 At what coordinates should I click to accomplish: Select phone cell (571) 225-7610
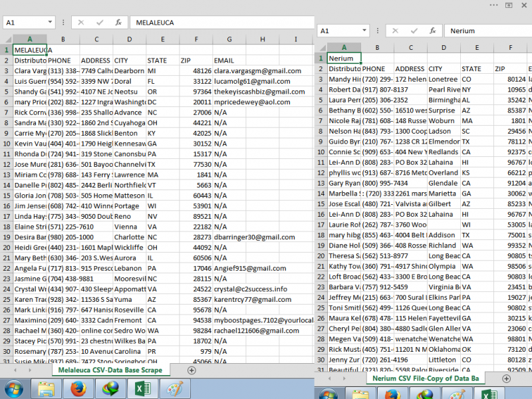pos(63,227)
